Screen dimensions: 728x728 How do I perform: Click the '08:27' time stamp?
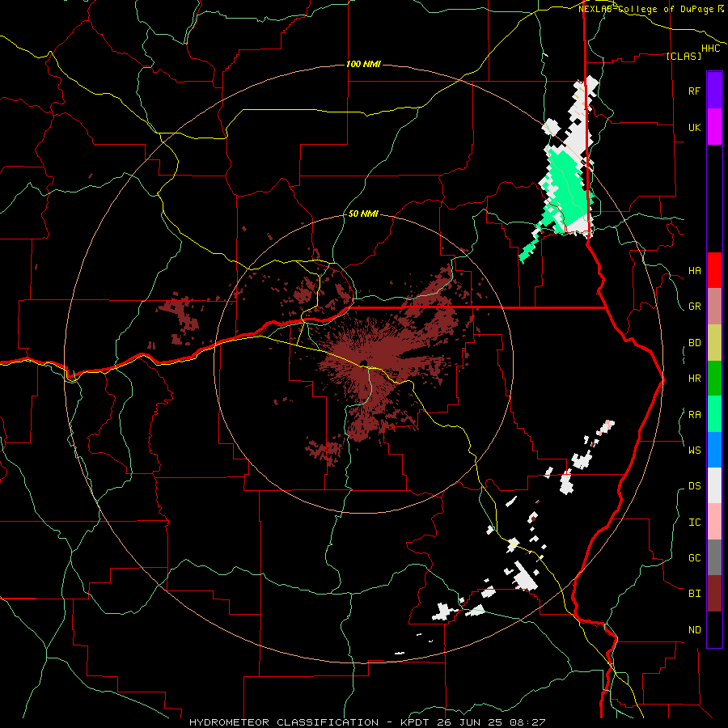click(x=530, y=722)
